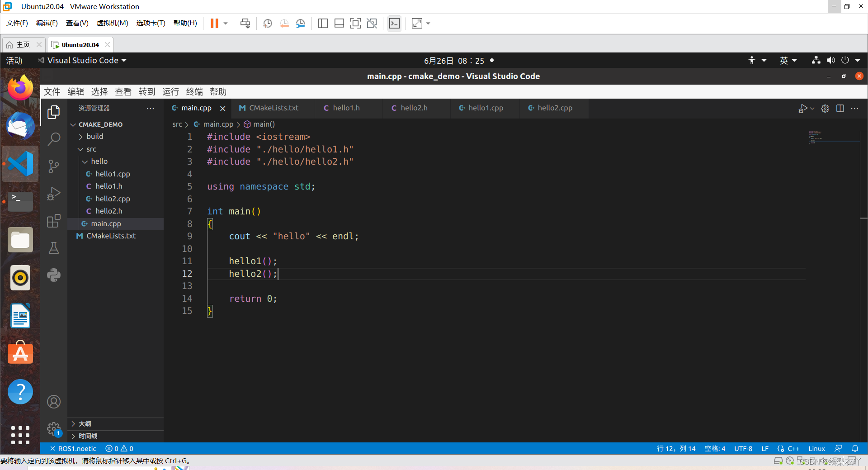Click the UTF-8 encoding indicator
The image size is (868, 470).
[743, 449]
